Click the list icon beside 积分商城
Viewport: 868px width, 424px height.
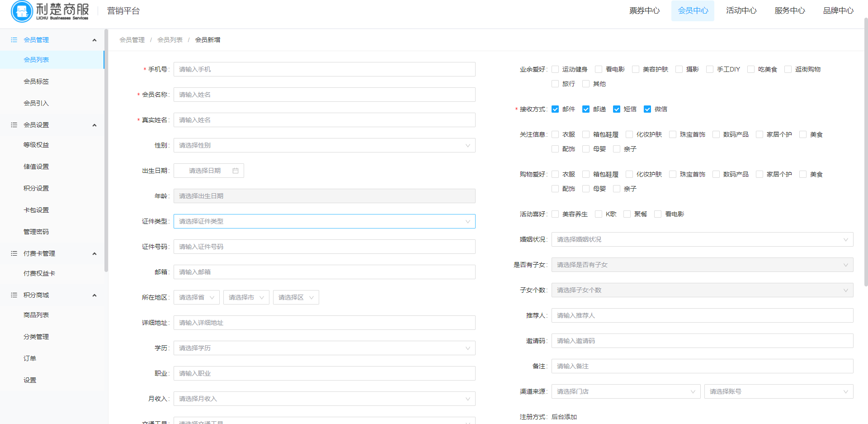click(x=14, y=295)
